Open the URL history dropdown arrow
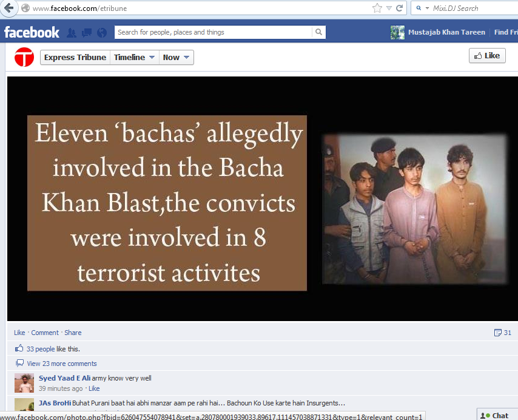This screenshot has height=420, width=518. (x=389, y=8)
